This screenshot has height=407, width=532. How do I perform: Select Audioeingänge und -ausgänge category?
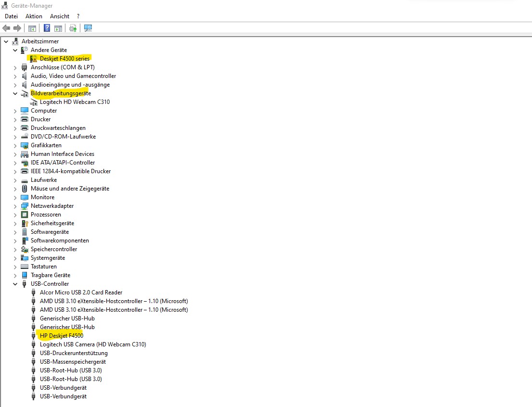tap(70, 85)
